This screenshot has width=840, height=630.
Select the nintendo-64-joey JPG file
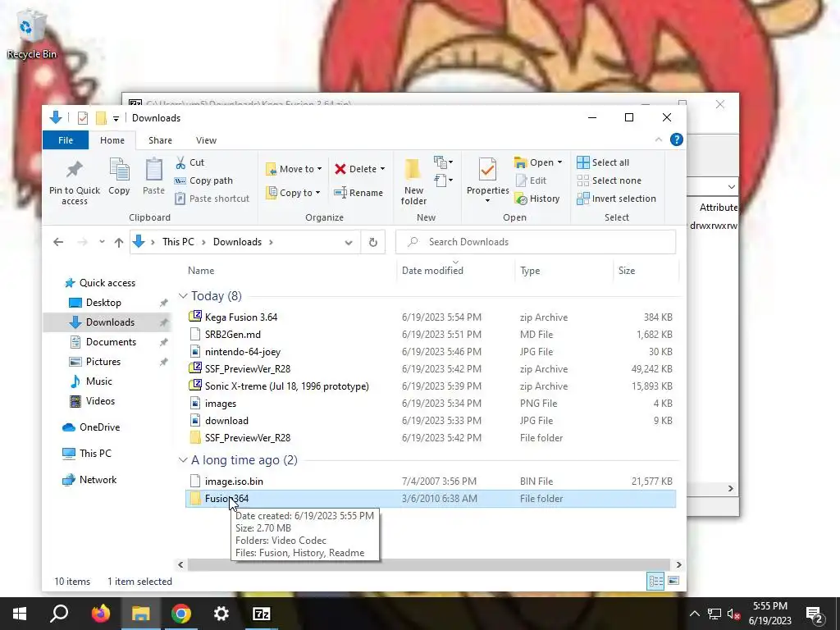pos(431,352)
